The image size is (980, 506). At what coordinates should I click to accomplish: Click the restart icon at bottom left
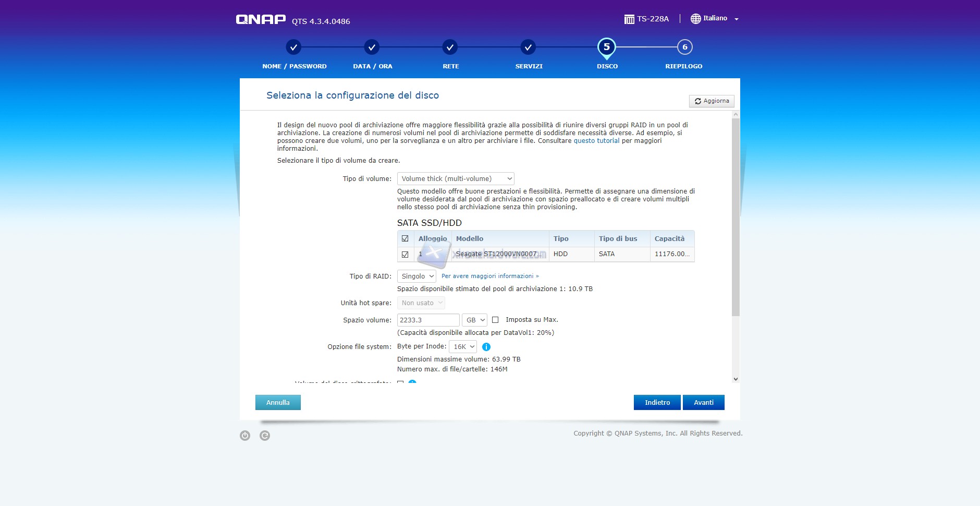pyautogui.click(x=265, y=436)
